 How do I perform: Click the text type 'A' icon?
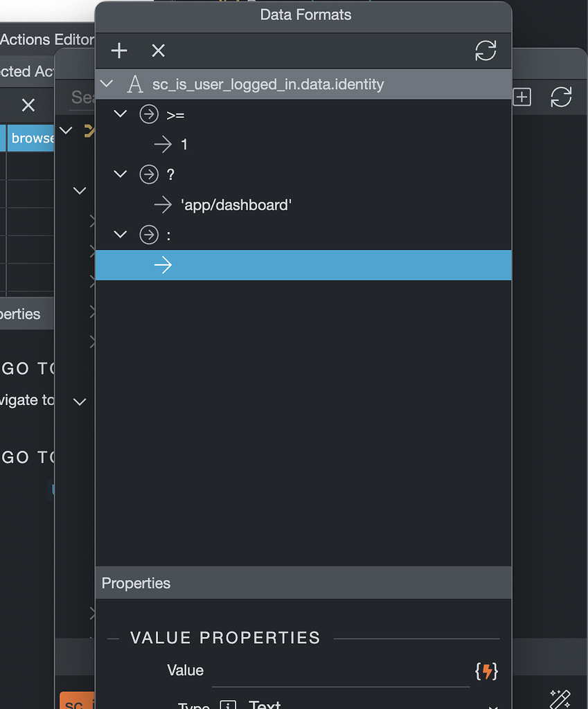click(x=135, y=84)
